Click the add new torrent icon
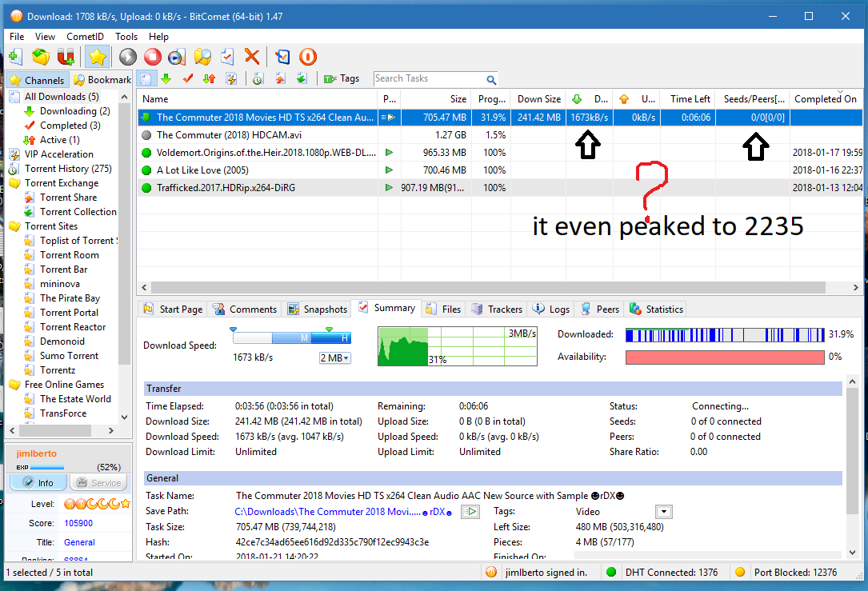Viewport: 868px width, 591px height. [x=15, y=57]
